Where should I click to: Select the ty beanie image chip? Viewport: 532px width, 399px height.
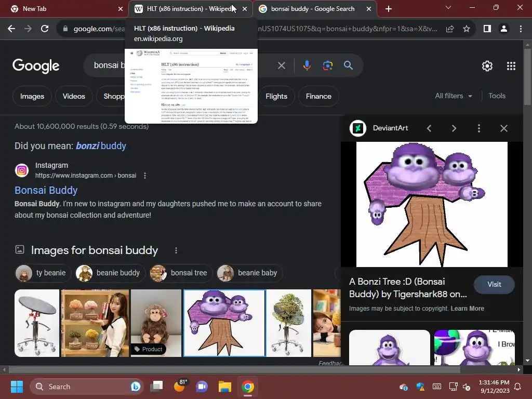(x=43, y=273)
